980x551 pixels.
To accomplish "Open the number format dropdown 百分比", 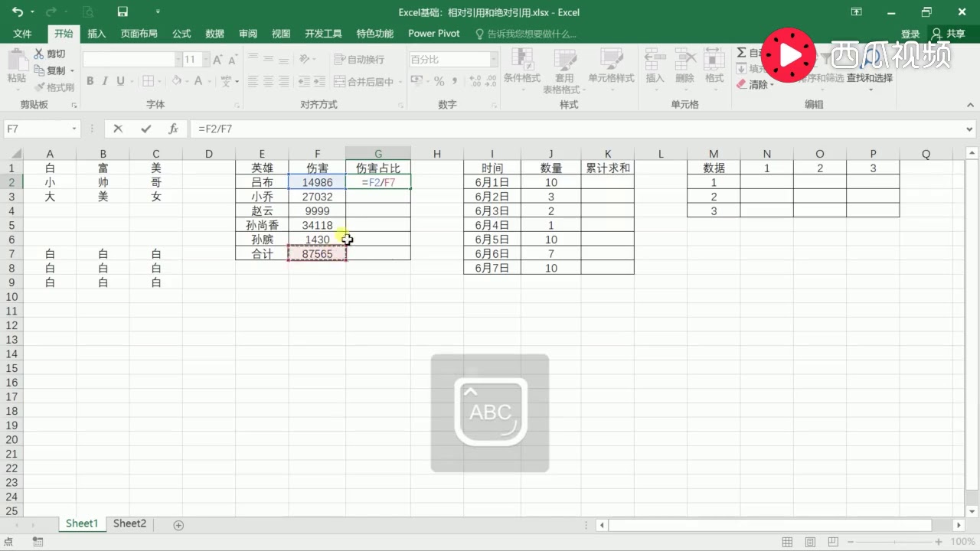I will pos(493,60).
